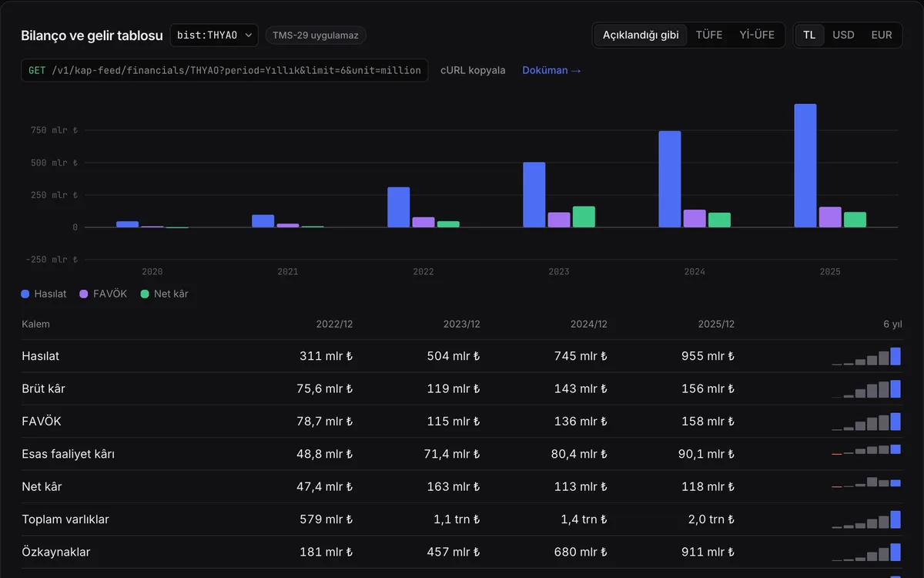Click the Brüt kâr row sparkline
924x578 pixels.
pyautogui.click(x=866, y=388)
